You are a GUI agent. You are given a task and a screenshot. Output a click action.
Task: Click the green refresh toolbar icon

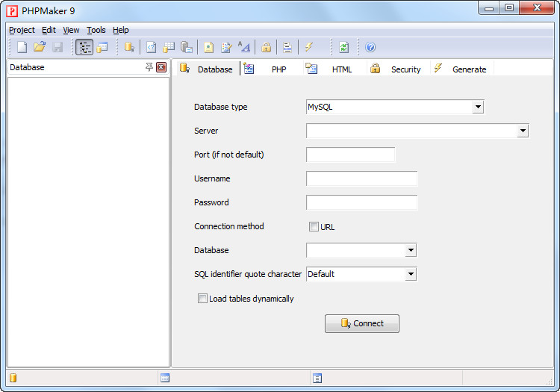tap(343, 47)
